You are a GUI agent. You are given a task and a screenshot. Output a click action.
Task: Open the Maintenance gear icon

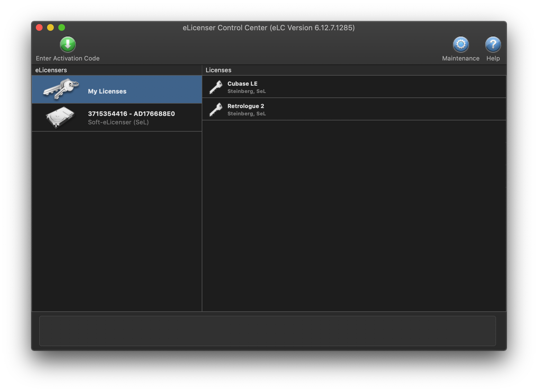click(x=461, y=44)
